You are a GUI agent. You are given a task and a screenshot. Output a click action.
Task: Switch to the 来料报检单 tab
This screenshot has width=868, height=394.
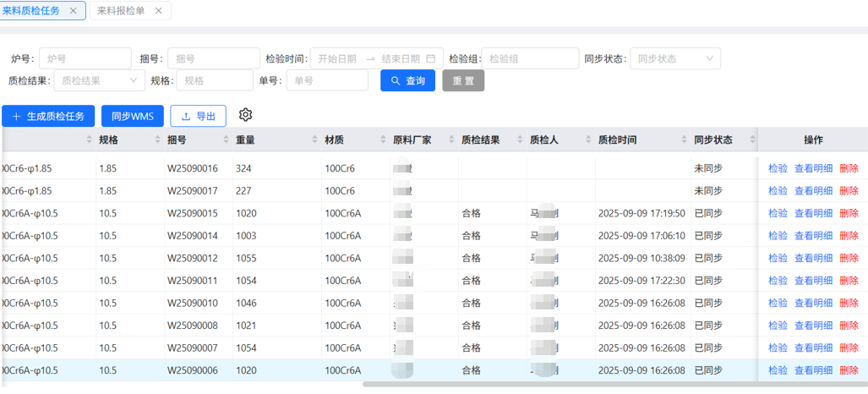[x=121, y=11]
